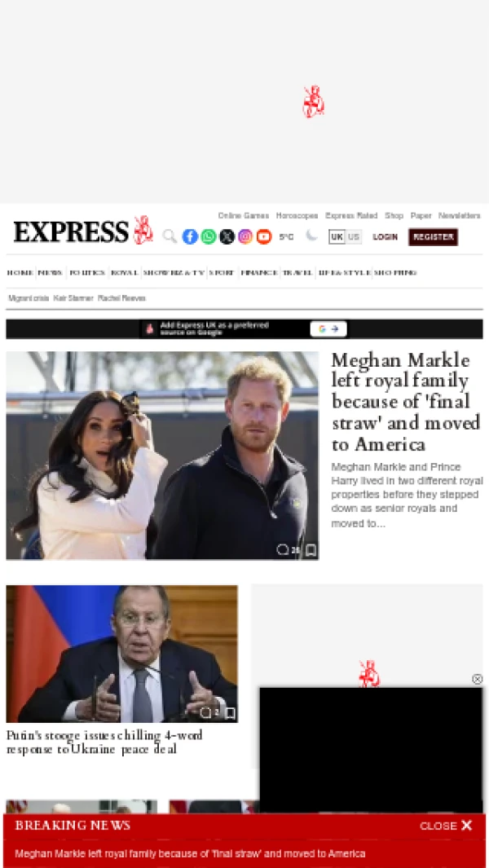Open the Royal menu section
This screenshot has width=489, height=868.
point(124,272)
